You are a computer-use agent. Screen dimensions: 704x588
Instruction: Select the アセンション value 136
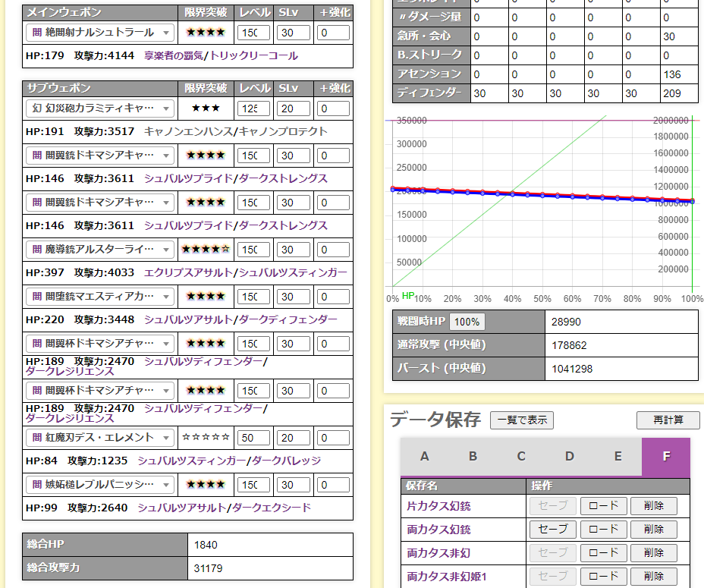(x=672, y=74)
